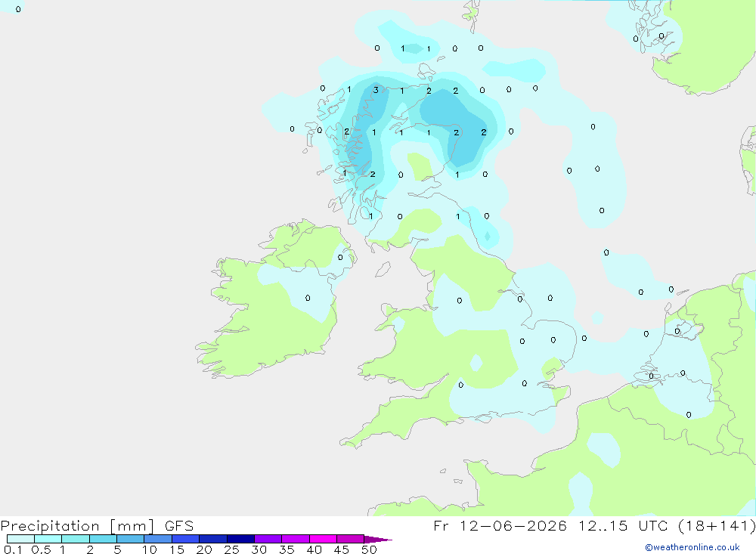Click the '3' precipitation value over Scotland

pos(376,90)
